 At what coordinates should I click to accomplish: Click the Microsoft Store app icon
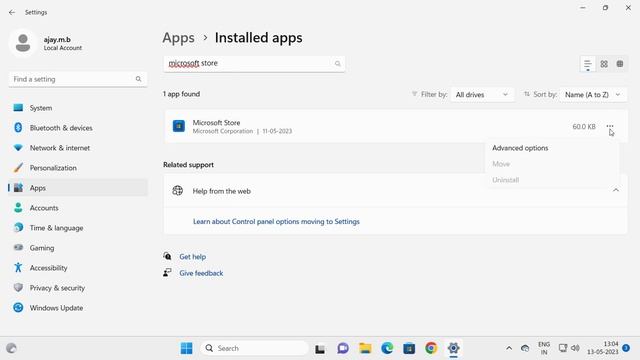click(x=179, y=126)
